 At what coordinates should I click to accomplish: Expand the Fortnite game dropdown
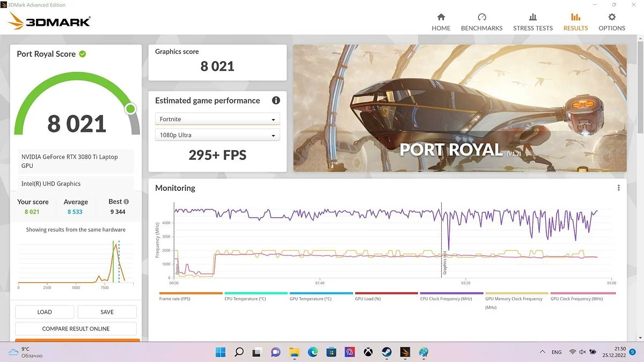click(217, 119)
